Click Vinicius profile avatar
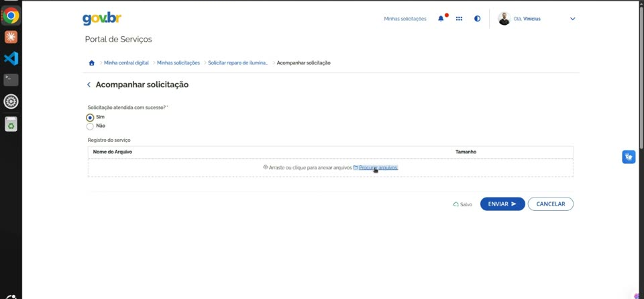 (x=504, y=19)
